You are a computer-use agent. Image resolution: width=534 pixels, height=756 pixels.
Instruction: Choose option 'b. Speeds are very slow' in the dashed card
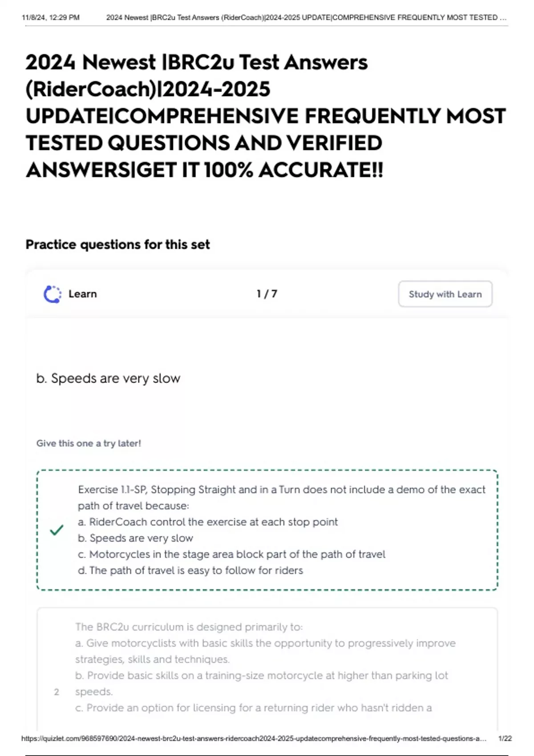pos(136,538)
